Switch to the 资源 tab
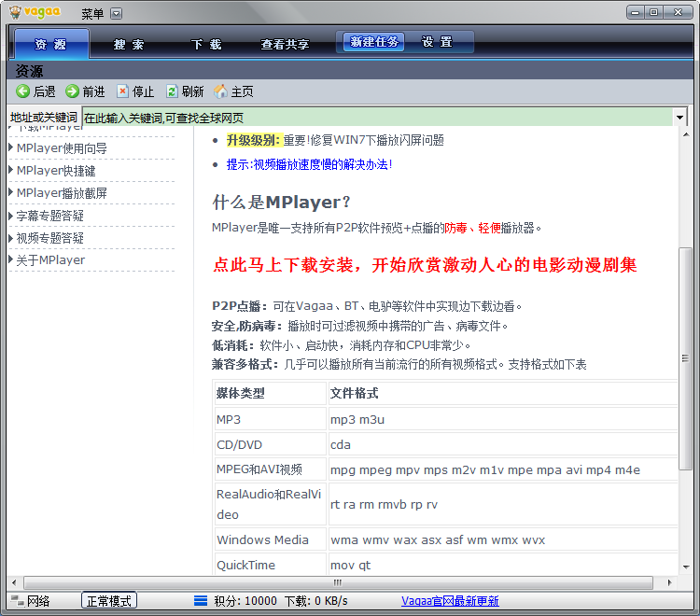700x616 pixels. coord(51,44)
